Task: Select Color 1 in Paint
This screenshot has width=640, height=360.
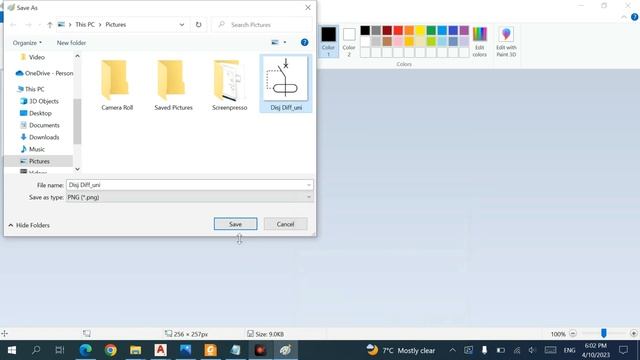Action: 328,41
